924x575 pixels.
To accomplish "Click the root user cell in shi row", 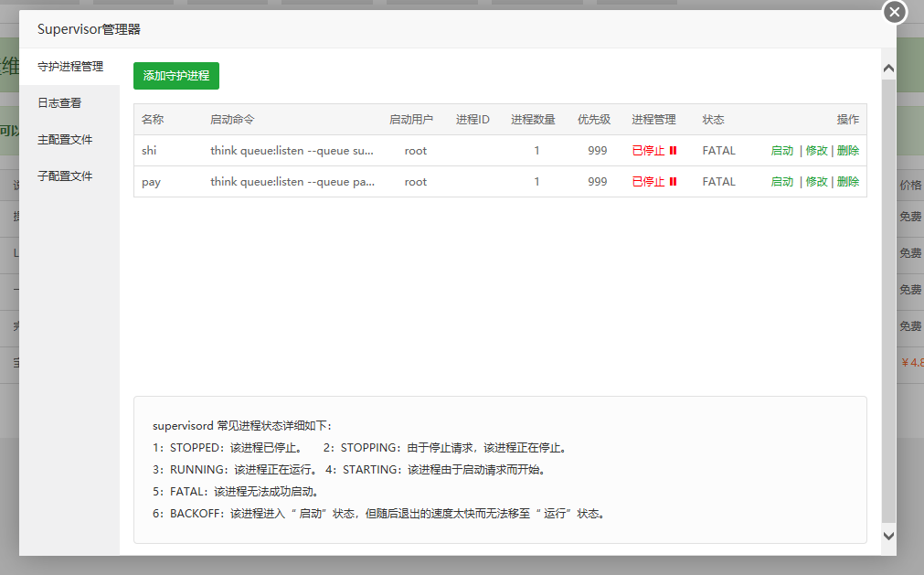I will pos(416,151).
